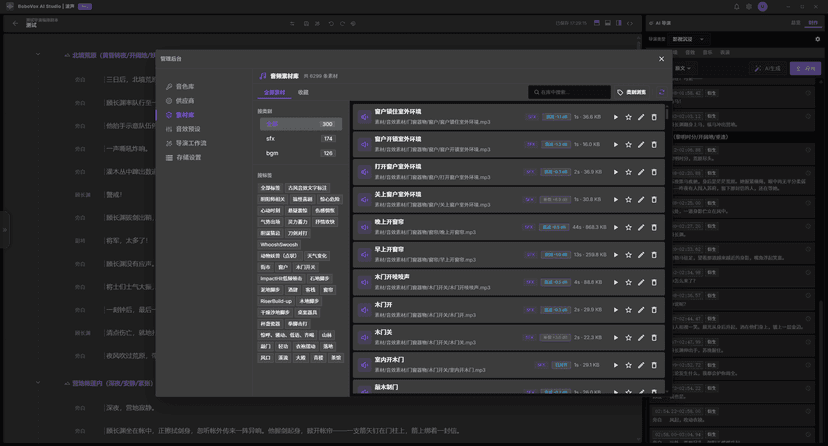Go to 供应商 in the sidebar
828x446 pixels.
coord(184,101)
